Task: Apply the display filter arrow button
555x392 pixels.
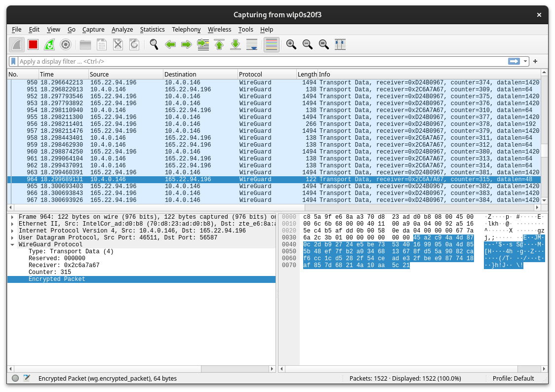Action: 514,61
